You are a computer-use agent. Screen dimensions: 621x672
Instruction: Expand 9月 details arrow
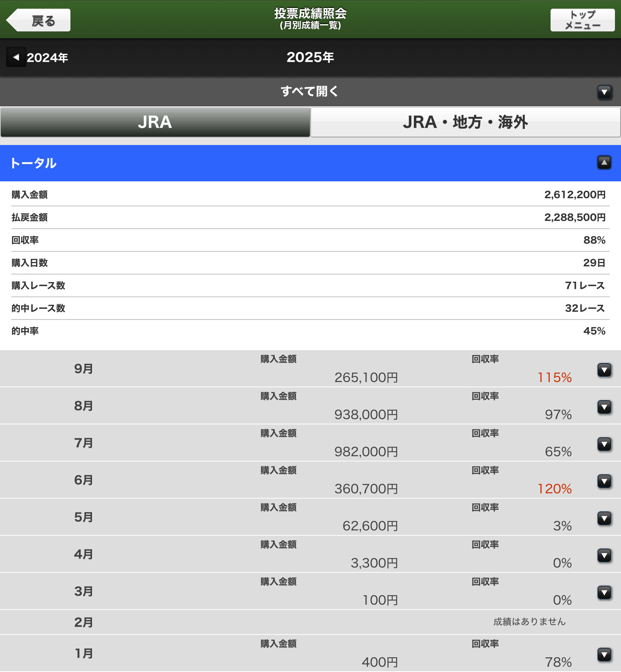coord(604,370)
